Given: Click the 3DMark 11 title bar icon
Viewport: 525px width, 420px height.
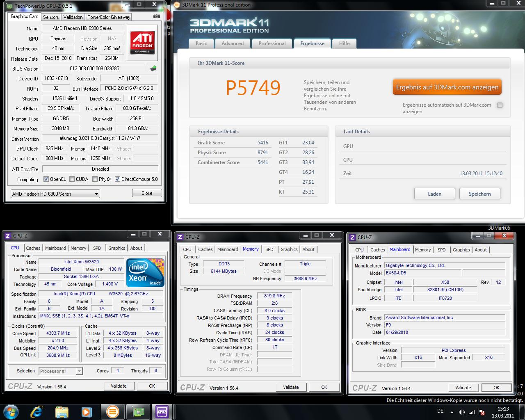Looking at the screenshot, I should (x=177, y=5).
